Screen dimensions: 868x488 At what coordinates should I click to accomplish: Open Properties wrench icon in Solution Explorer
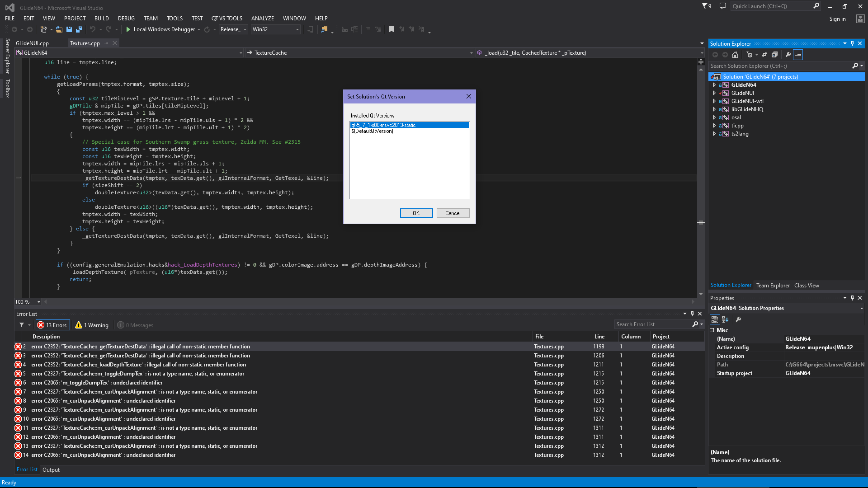point(788,55)
